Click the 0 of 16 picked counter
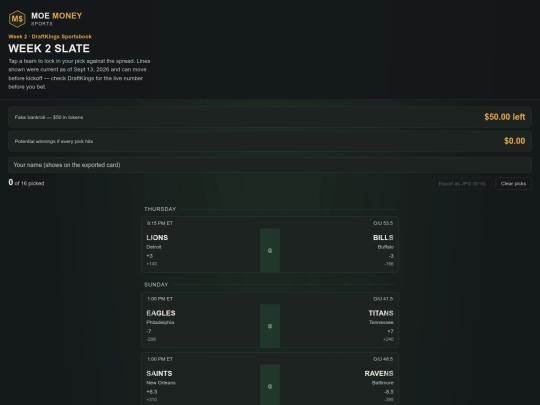 coord(26,183)
